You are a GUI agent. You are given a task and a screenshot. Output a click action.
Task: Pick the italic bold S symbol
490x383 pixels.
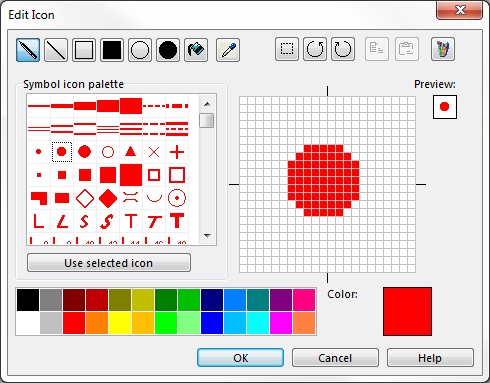coord(107,221)
